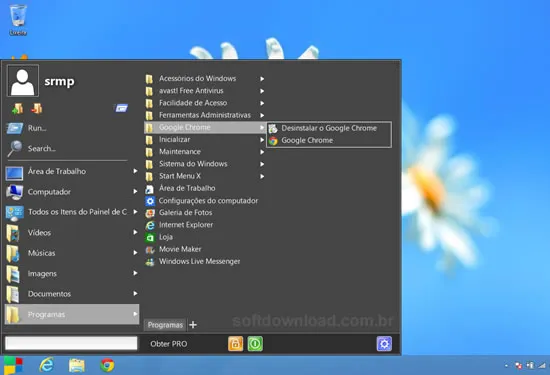Image resolution: width=550 pixels, height=375 pixels.
Task: Click the Movie Maker icon
Action: pyautogui.click(x=150, y=250)
